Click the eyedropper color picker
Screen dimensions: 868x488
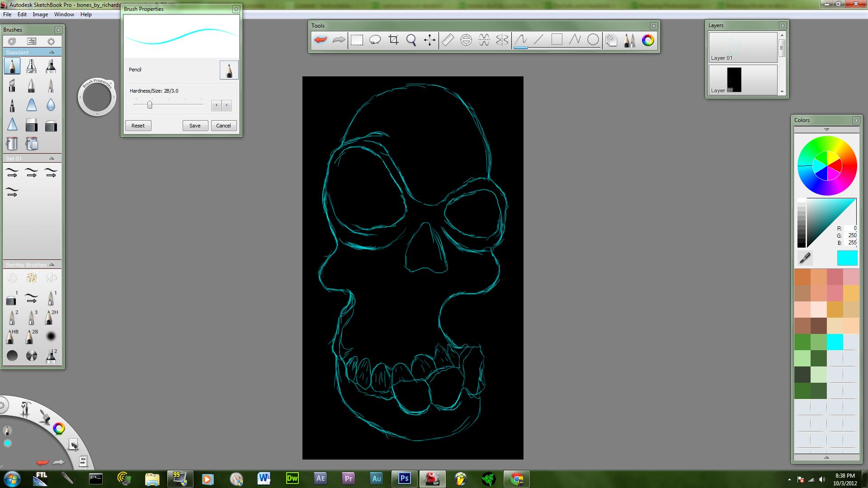click(x=805, y=258)
